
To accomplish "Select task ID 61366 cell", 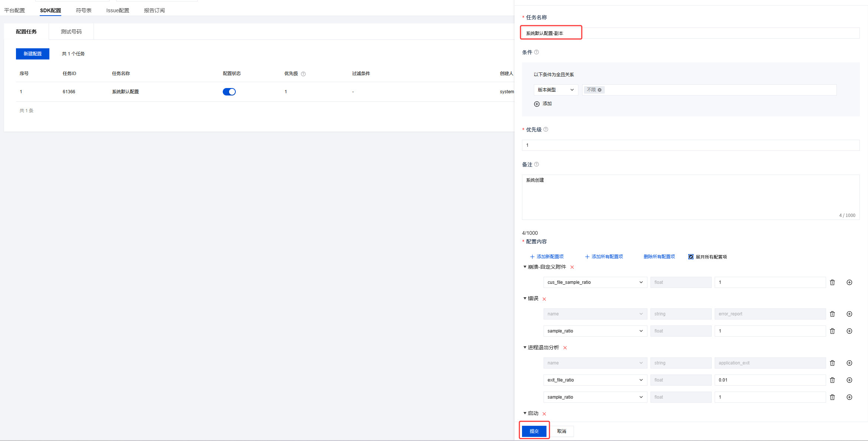I will click(x=69, y=92).
